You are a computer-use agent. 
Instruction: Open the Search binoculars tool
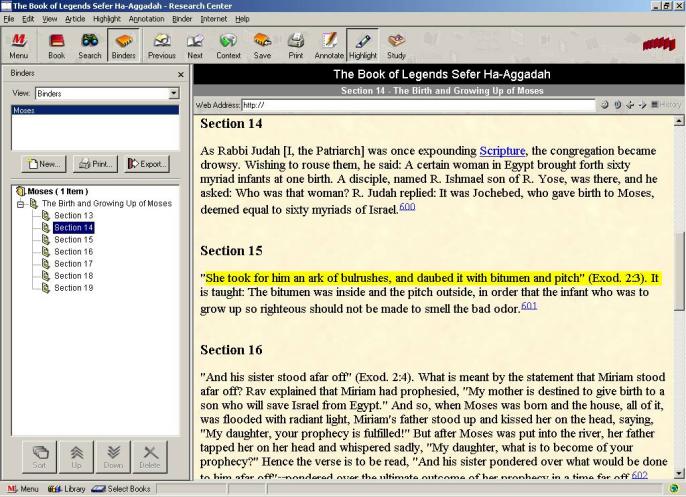pos(90,46)
